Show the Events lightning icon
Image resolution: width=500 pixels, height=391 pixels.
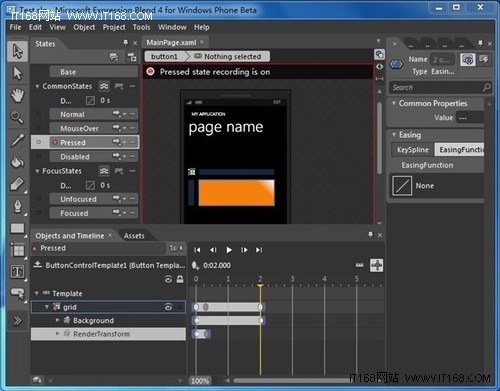tap(483, 60)
